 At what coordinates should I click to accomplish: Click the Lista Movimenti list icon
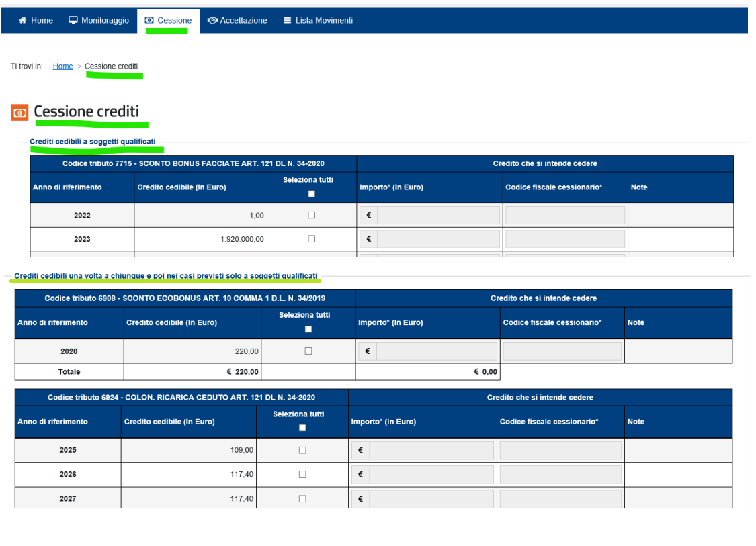coord(288,21)
